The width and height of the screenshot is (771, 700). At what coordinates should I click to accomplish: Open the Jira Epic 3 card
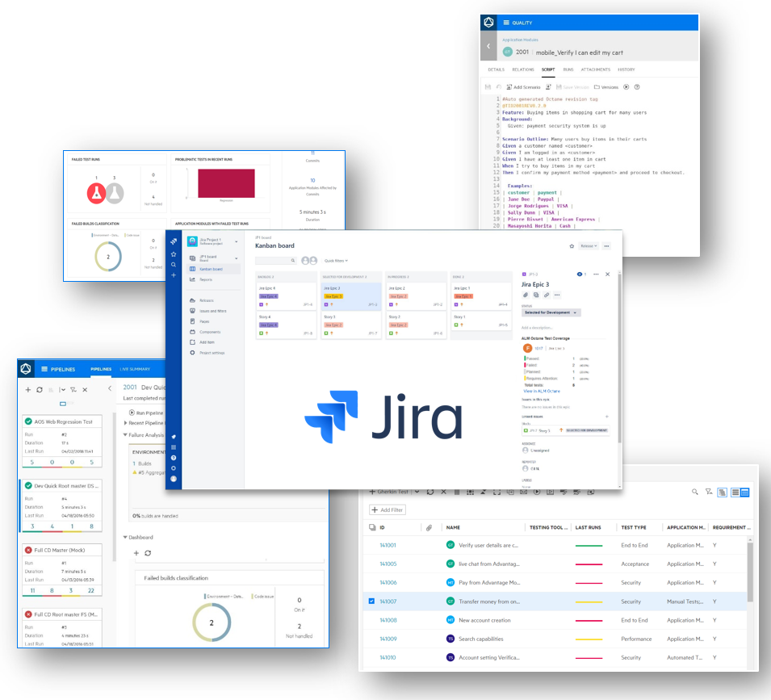click(350, 296)
